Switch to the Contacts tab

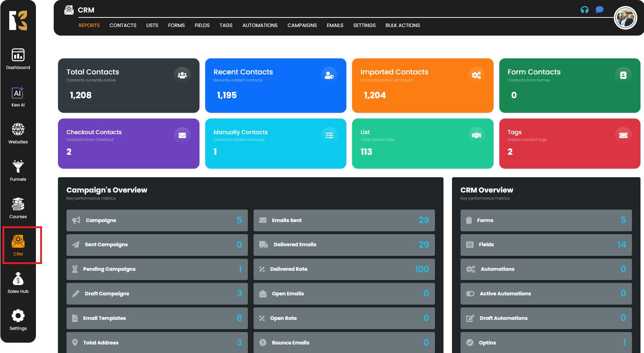point(123,25)
